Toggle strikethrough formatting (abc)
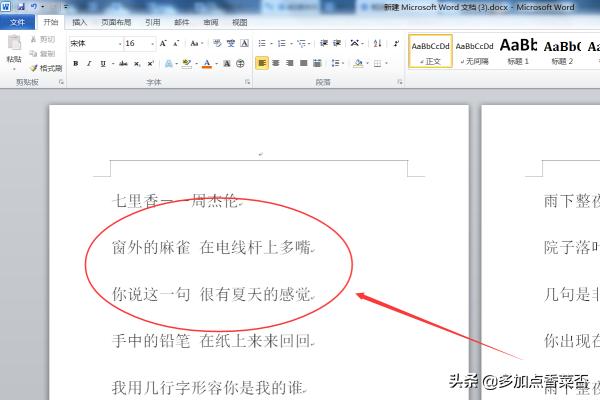Image resolution: width=600 pixels, height=400 pixels. (123, 64)
